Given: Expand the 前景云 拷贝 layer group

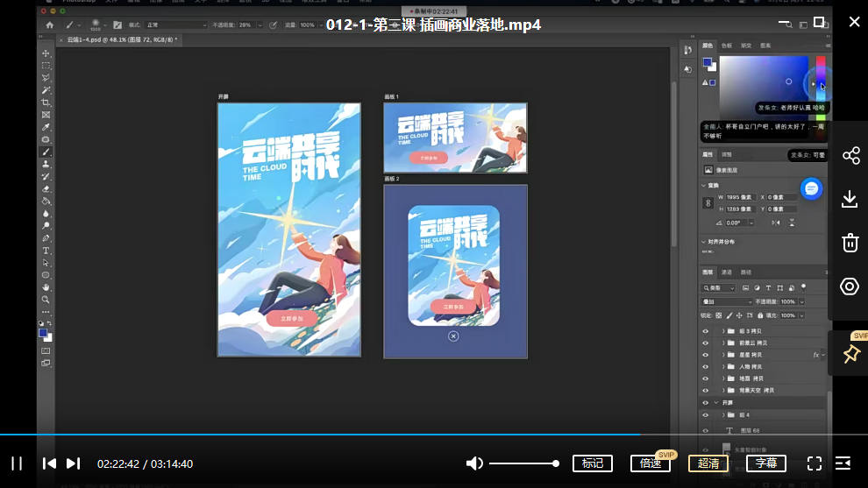Looking at the screenshot, I should pyautogui.click(x=722, y=343).
